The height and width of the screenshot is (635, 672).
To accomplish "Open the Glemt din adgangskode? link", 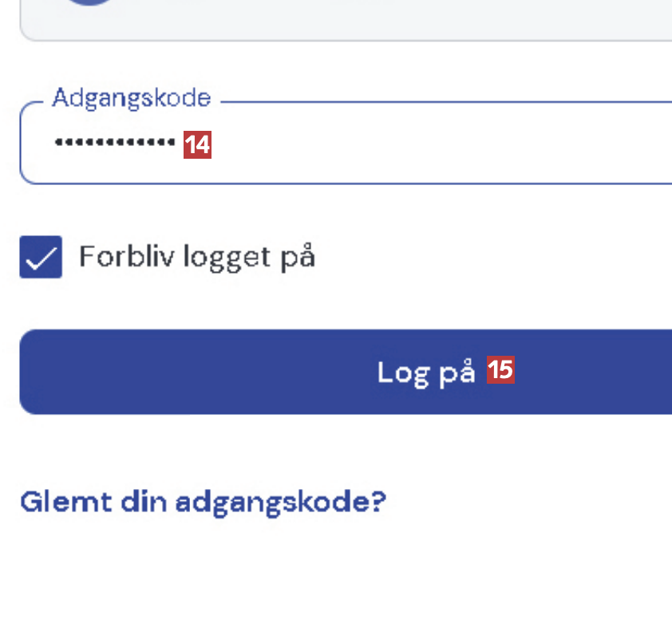I will coord(203,502).
